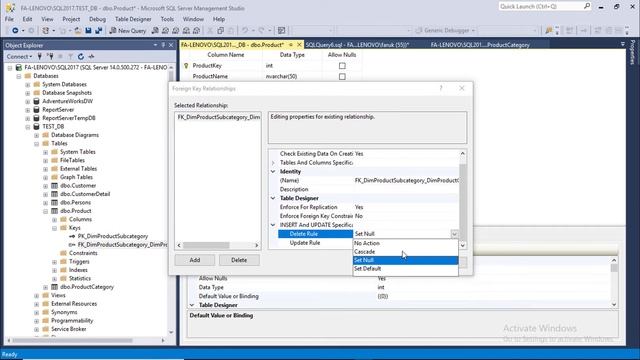Click the open file folder toolbar icon
This screenshot has height=360, width=640.
point(78,31)
